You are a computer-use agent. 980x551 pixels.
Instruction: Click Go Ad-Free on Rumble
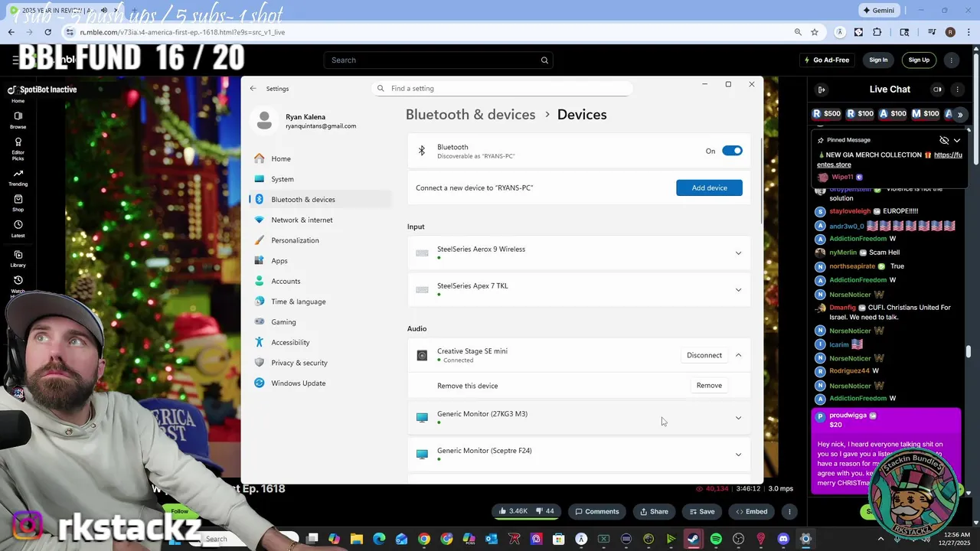pyautogui.click(x=826, y=60)
